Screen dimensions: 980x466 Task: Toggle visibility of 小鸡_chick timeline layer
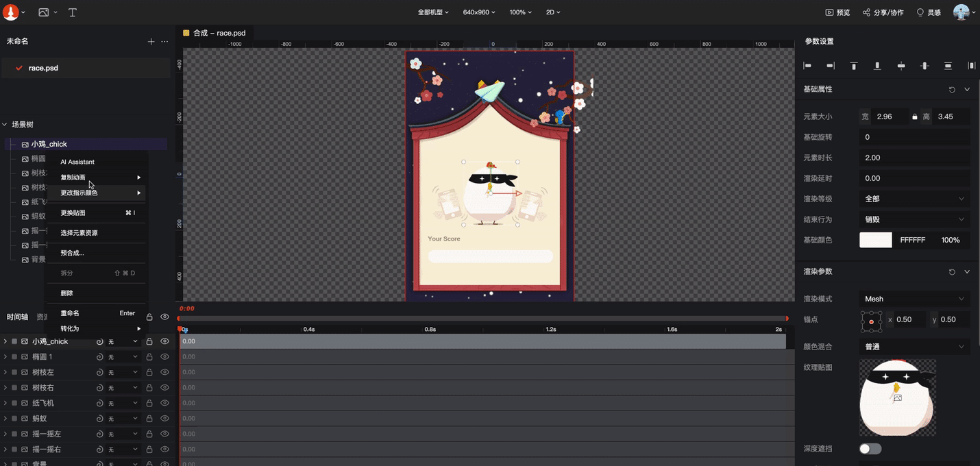point(164,341)
